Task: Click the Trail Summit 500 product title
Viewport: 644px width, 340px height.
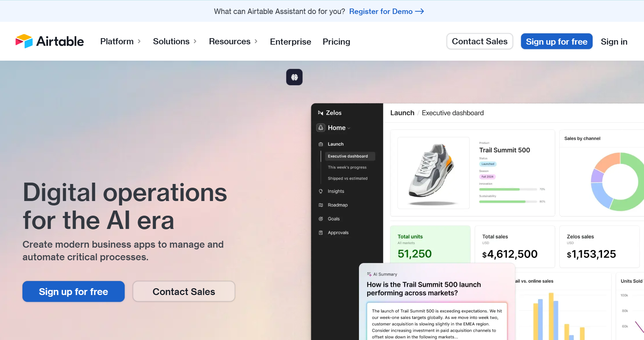Action: point(504,150)
